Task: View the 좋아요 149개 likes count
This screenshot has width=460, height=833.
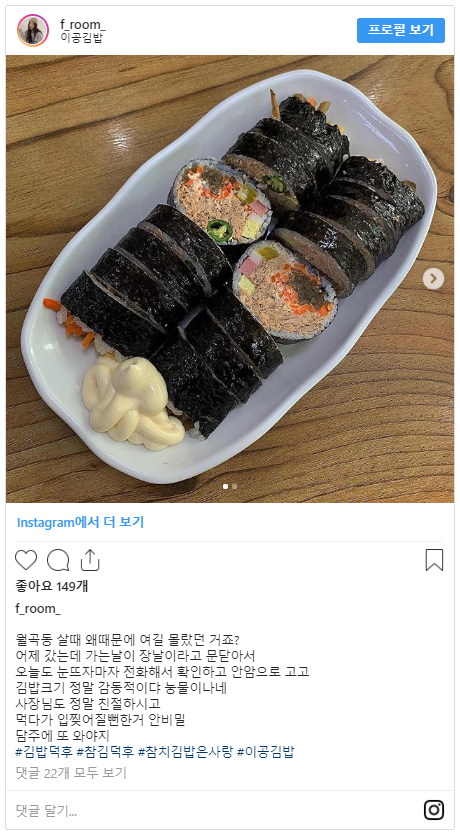Action: (52, 586)
